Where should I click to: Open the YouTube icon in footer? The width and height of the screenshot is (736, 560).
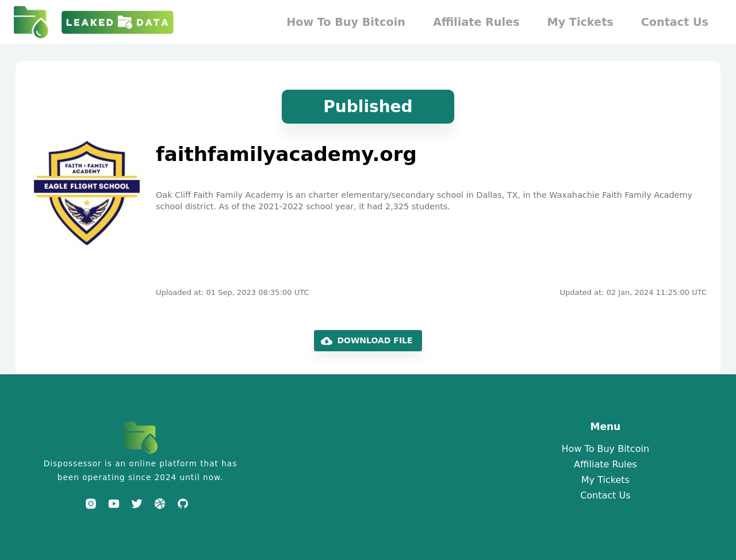[x=114, y=504]
